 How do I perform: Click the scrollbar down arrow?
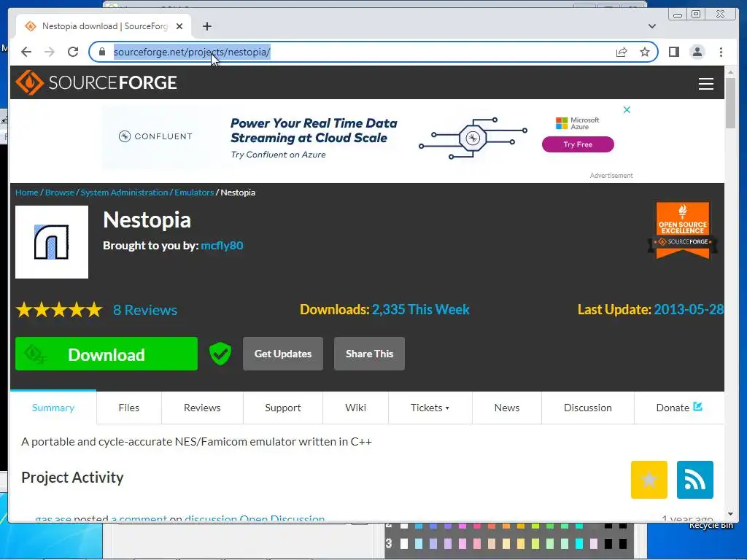[x=730, y=514]
